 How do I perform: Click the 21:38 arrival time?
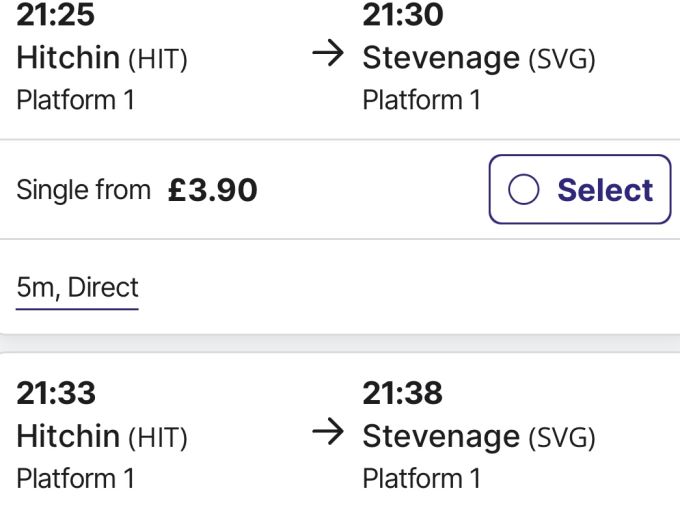[402, 393]
